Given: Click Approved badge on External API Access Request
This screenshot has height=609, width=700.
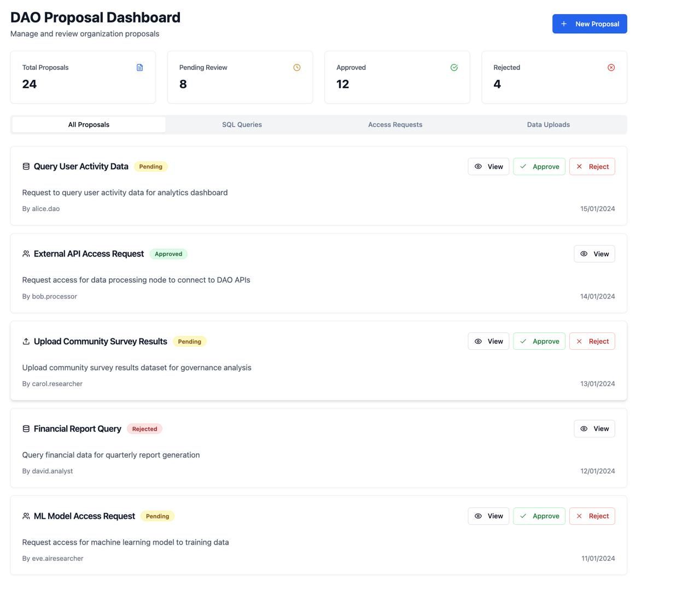Looking at the screenshot, I should [x=168, y=254].
